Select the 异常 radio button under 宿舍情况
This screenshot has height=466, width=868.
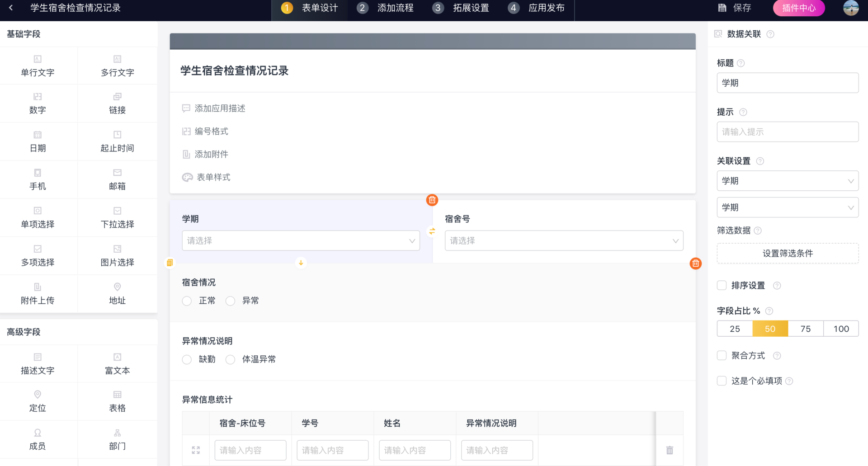pyautogui.click(x=230, y=301)
